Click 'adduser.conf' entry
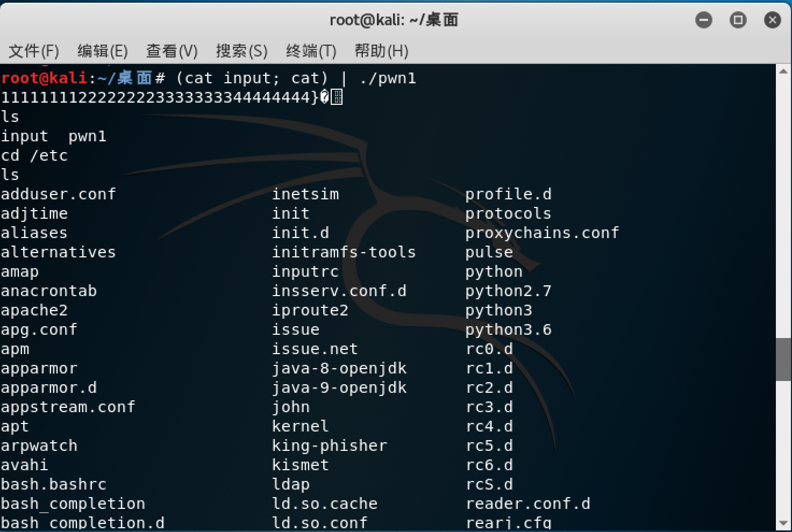Image resolution: width=792 pixels, height=532 pixels. pyautogui.click(x=59, y=194)
